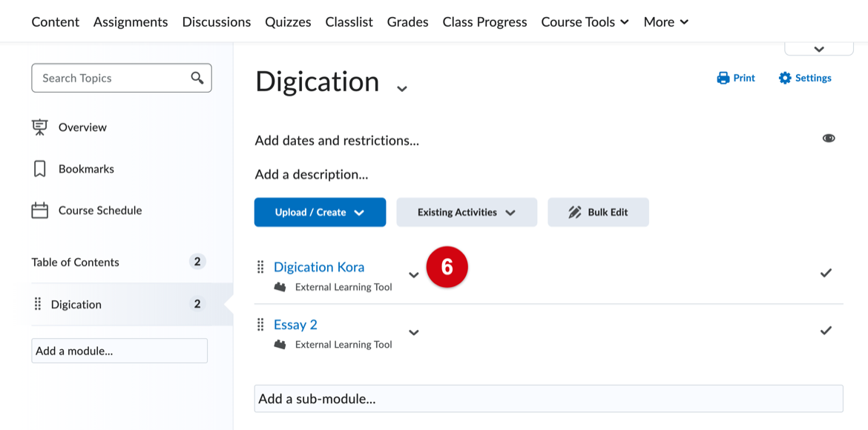This screenshot has height=430, width=868.
Task: Select Bookmarks in the sidebar
Action: (86, 169)
